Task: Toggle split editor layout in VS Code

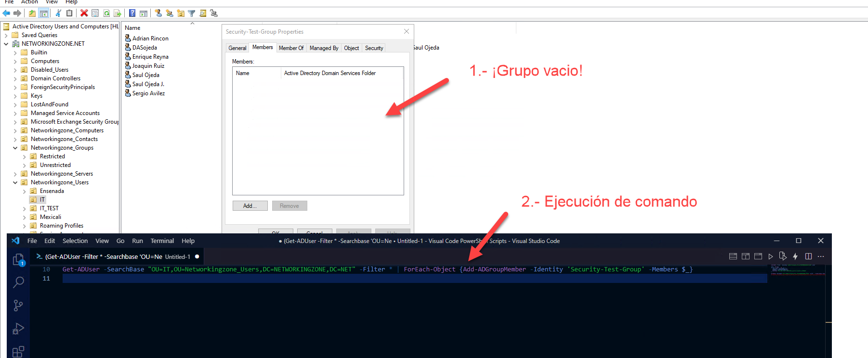Action: pos(808,256)
